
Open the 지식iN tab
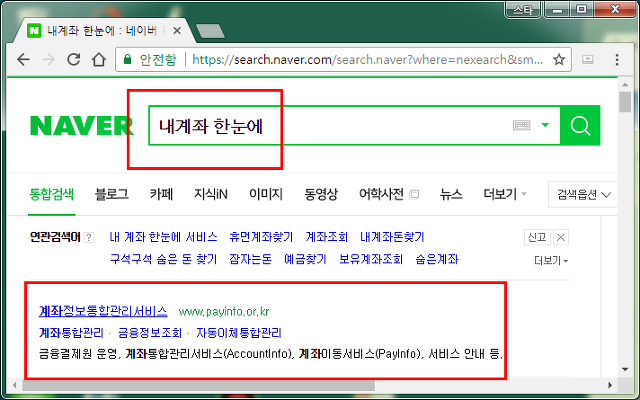pos(211,194)
